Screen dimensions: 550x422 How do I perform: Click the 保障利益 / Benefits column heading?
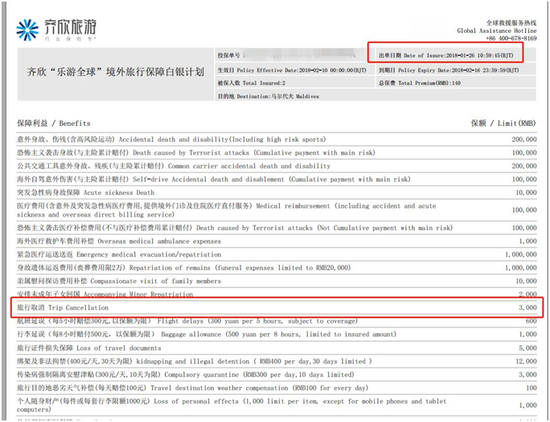[x=53, y=123]
